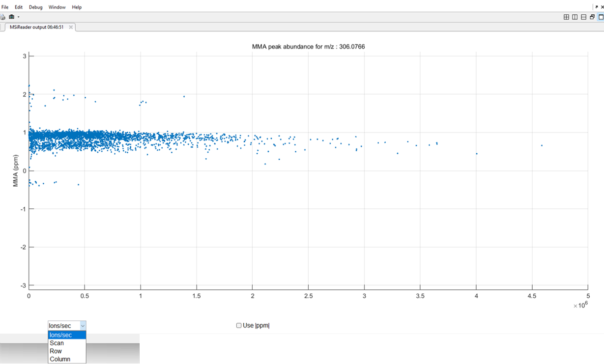The width and height of the screenshot is (604, 364).
Task: Click the plot title 'MMA peak abundance'
Action: coord(308,47)
